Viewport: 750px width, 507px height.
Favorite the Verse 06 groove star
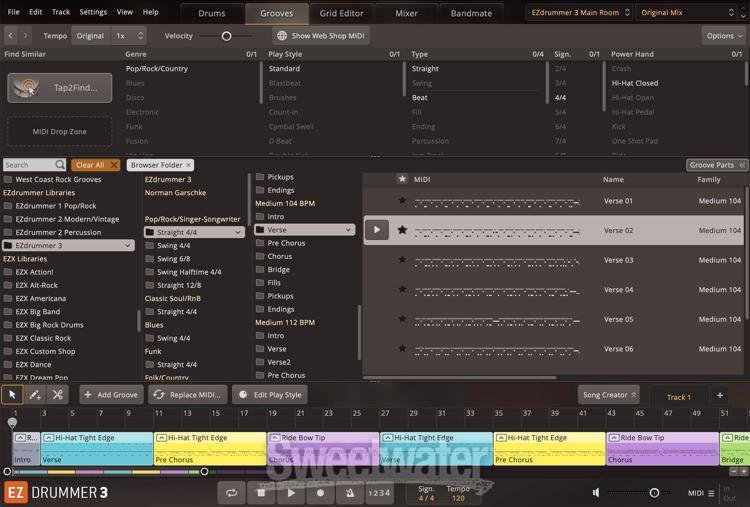[402, 349]
